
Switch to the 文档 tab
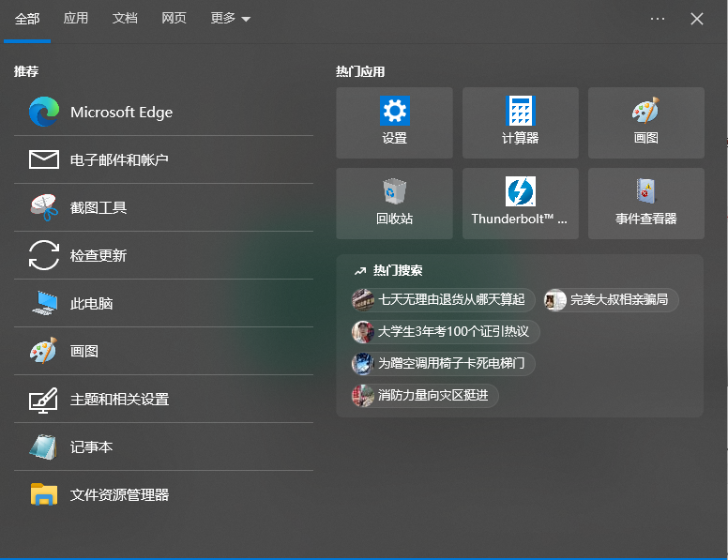(x=125, y=19)
